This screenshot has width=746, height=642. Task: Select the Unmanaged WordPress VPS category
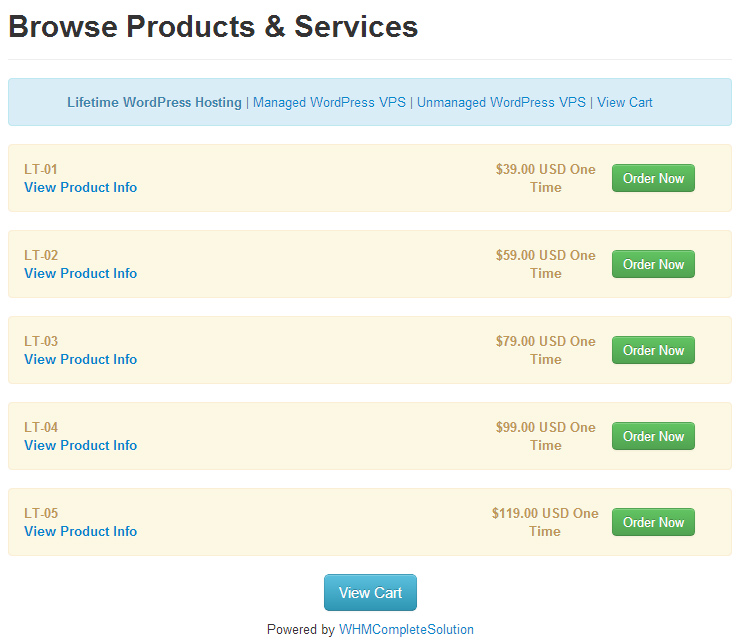point(501,102)
